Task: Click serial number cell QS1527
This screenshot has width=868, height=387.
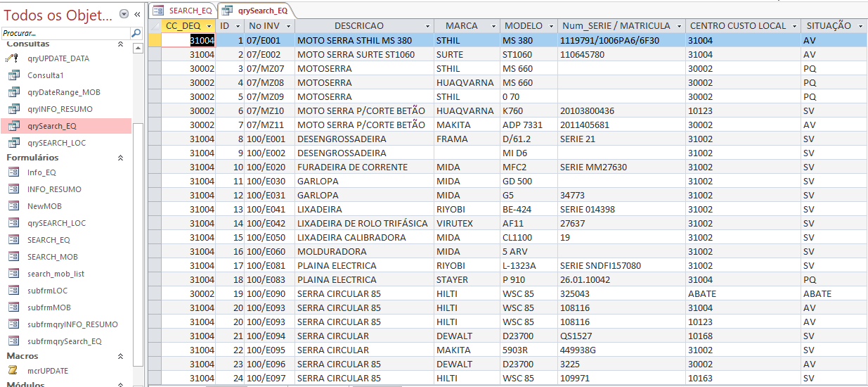Action: [621, 336]
